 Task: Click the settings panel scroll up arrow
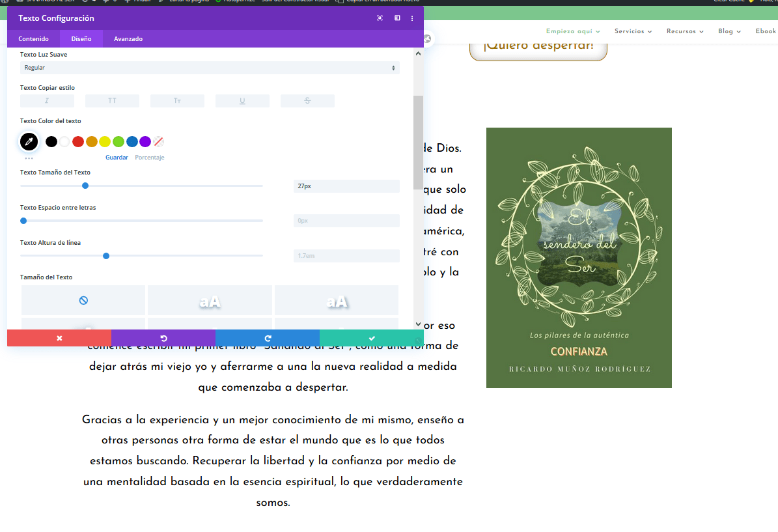418,53
